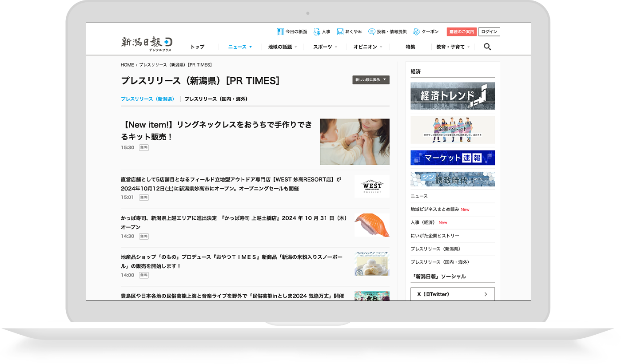The width and height of the screenshot is (621, 364).
Task: Click the 人事 personnel icon
Action: coord(317,32)
